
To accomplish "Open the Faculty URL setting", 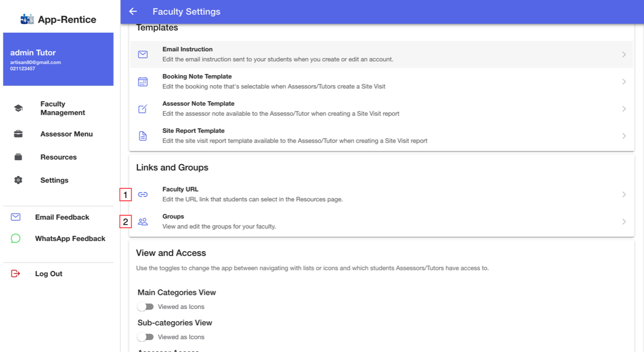I will [382, 194].
